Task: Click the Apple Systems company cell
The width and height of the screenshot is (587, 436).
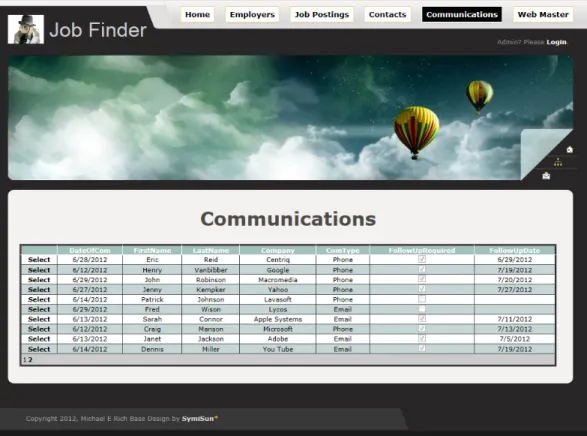Action: click(x=278, y=319)
